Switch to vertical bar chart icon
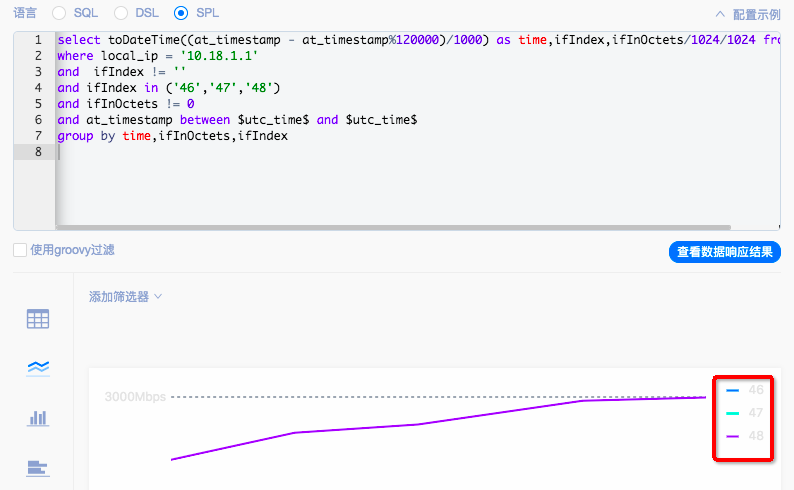Viewport: 794px width, 490px height. 38,418
